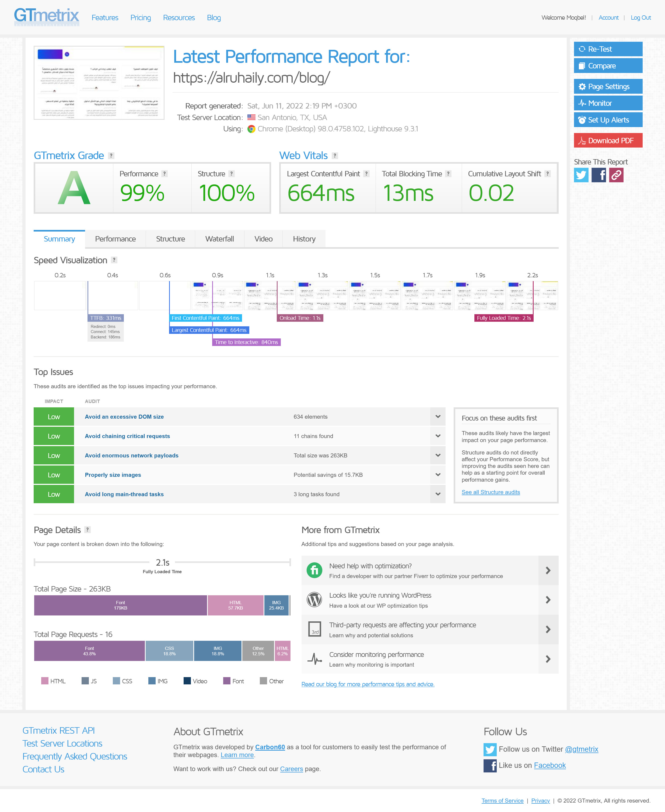665x812 pixels.
Task: Click the Font 179KB page size bar
Action: [120, 605]
